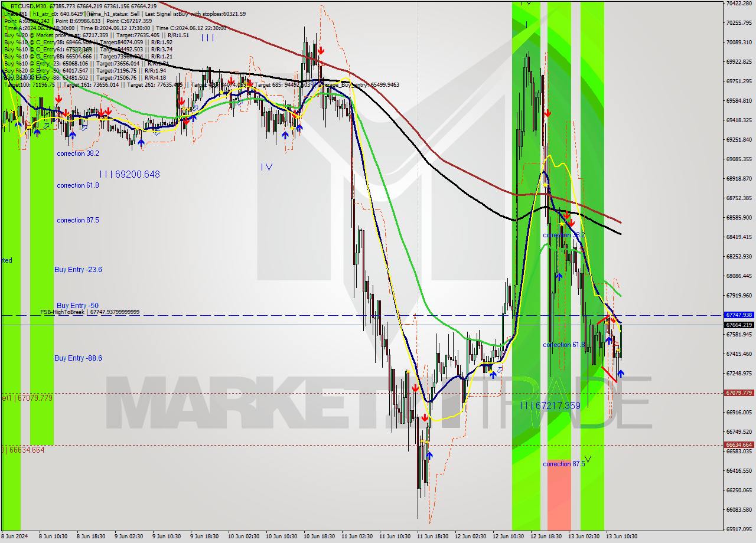Click the '8 Jun 2024' time axis label

[15, 537]
